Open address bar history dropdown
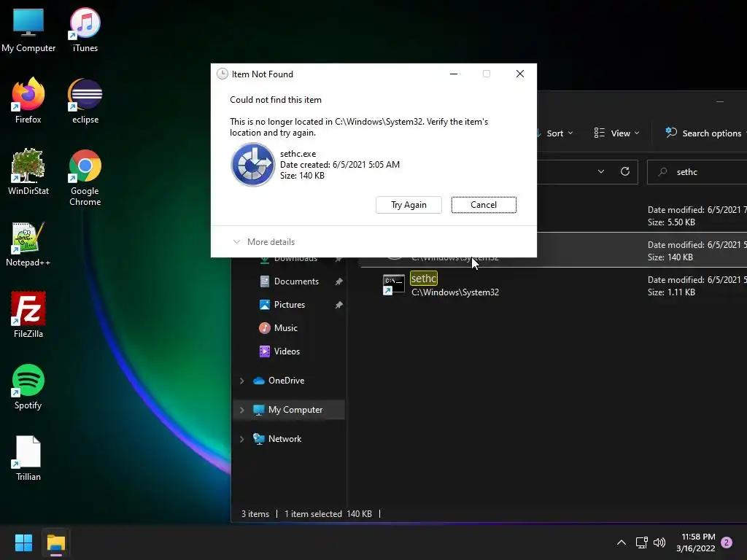 601,171
